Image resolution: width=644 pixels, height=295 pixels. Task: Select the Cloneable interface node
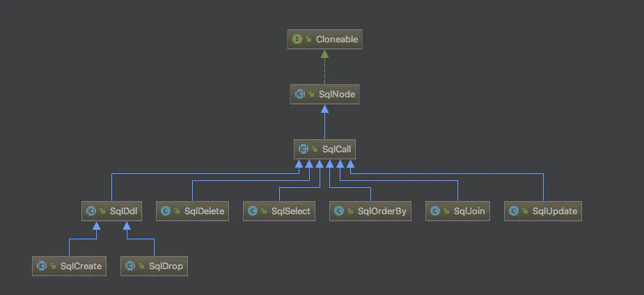(x=324, y=40)
